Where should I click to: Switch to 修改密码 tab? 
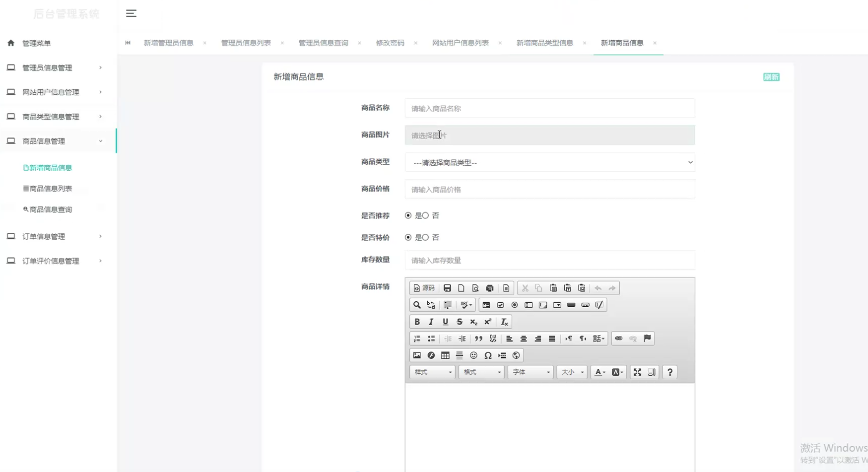(x=390, y=43)
